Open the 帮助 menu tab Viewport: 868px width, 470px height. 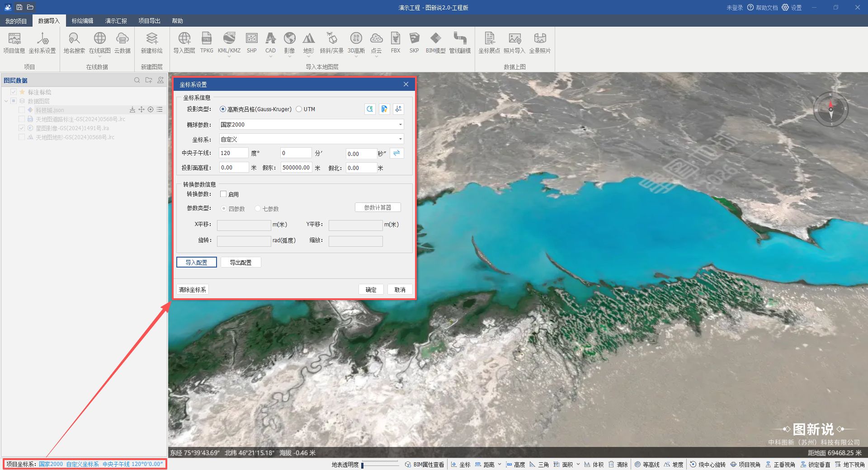[177, 21]
